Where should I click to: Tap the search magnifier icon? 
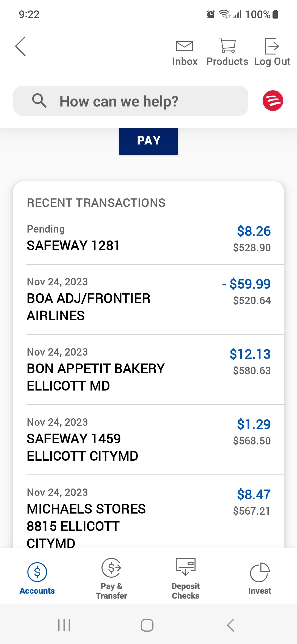(39, 101)
